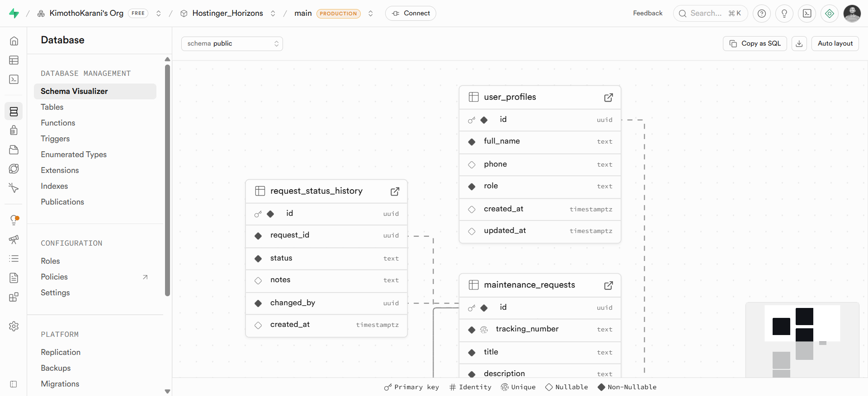
Task: Select the user_profiles table header
Action: (x=540, y=98)
